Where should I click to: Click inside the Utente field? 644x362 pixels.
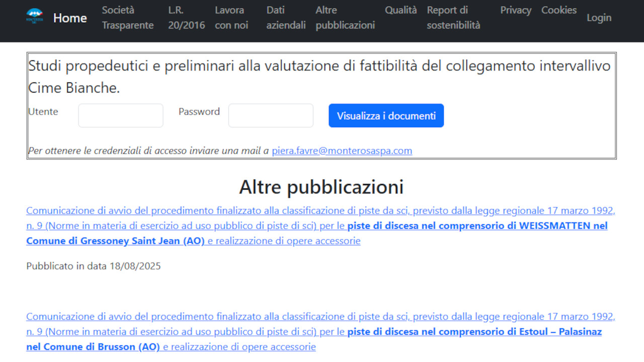[120, 115]
